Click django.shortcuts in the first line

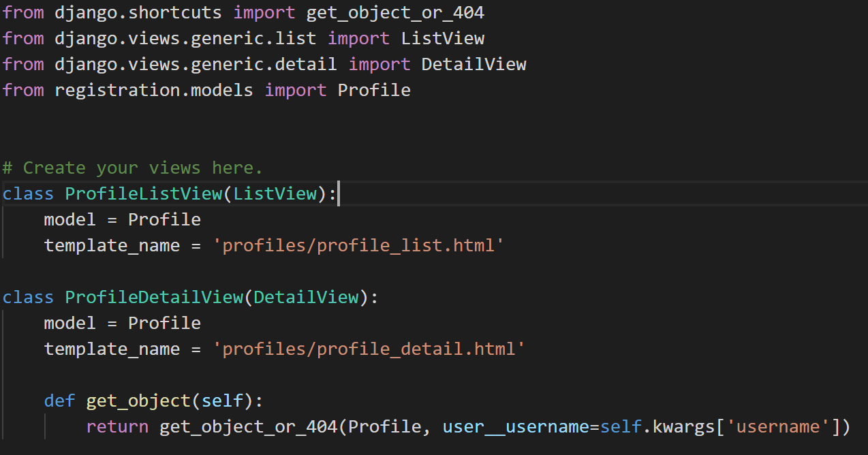coord(138,13)
